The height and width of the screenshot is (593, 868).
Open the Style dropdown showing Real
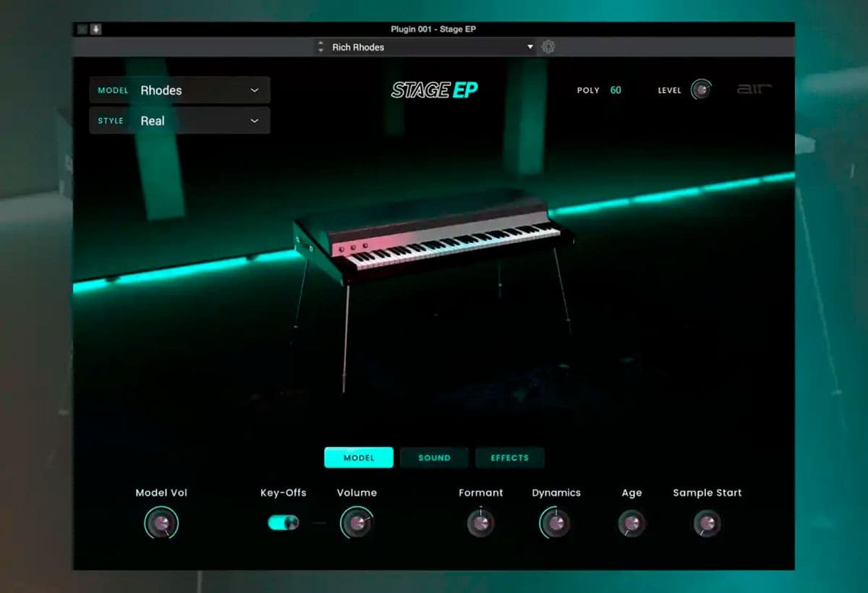click(x=179, y=121)
